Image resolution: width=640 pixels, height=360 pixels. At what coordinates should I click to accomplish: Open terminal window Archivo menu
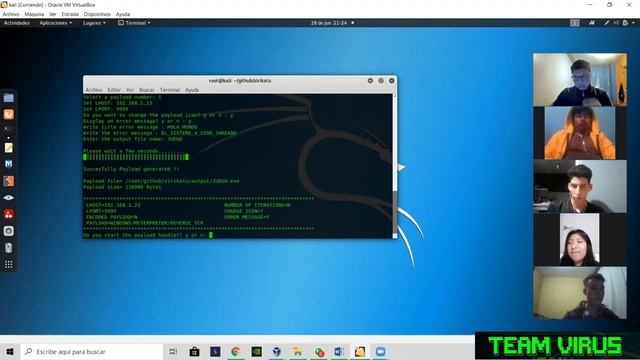point(94,90)
